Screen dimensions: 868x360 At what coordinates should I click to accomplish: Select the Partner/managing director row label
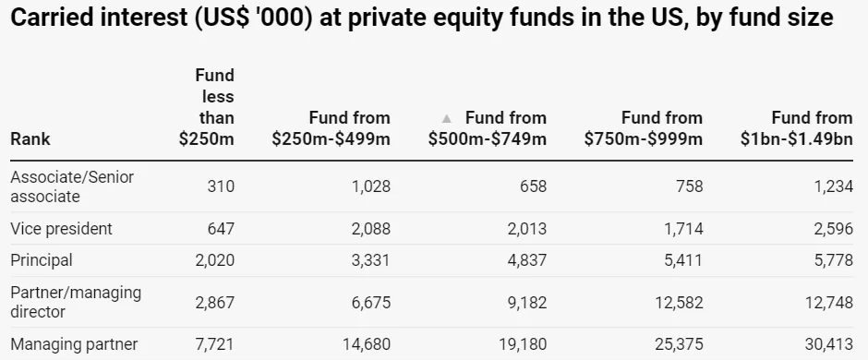[x=76, y=302]
